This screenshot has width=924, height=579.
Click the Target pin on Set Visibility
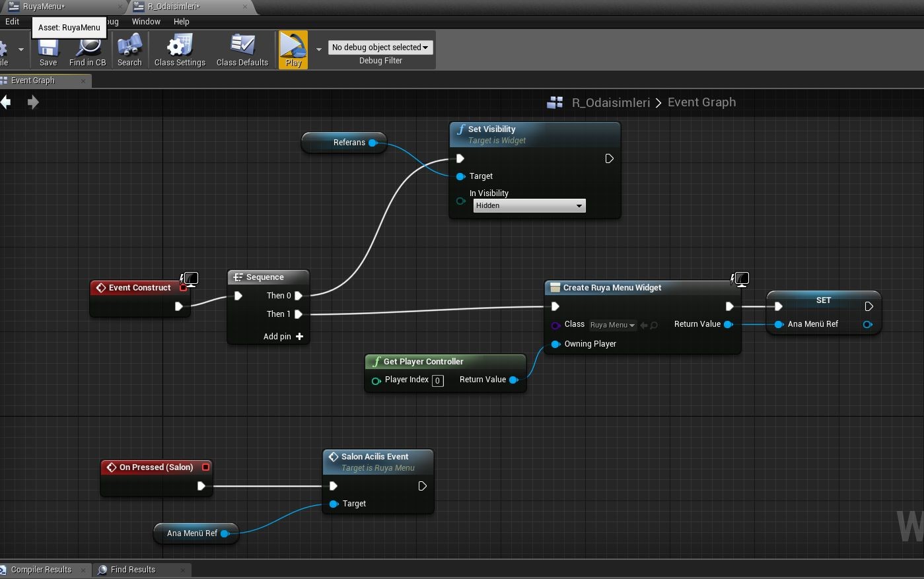pos(460,176)
